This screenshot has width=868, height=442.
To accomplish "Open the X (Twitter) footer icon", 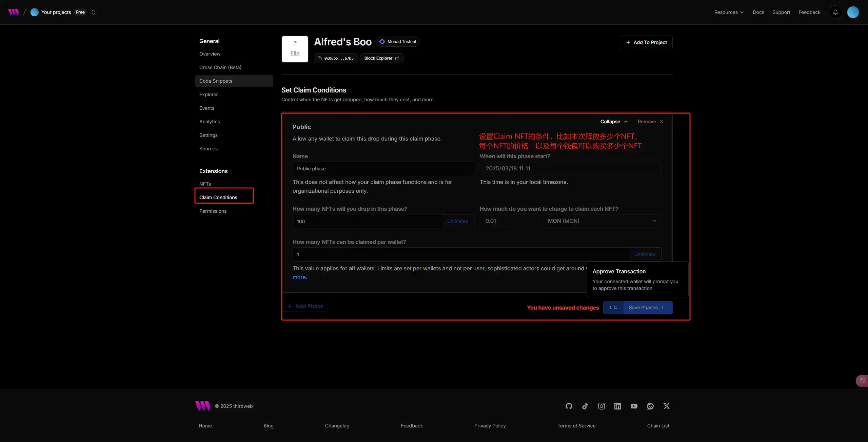I will 666,406.
